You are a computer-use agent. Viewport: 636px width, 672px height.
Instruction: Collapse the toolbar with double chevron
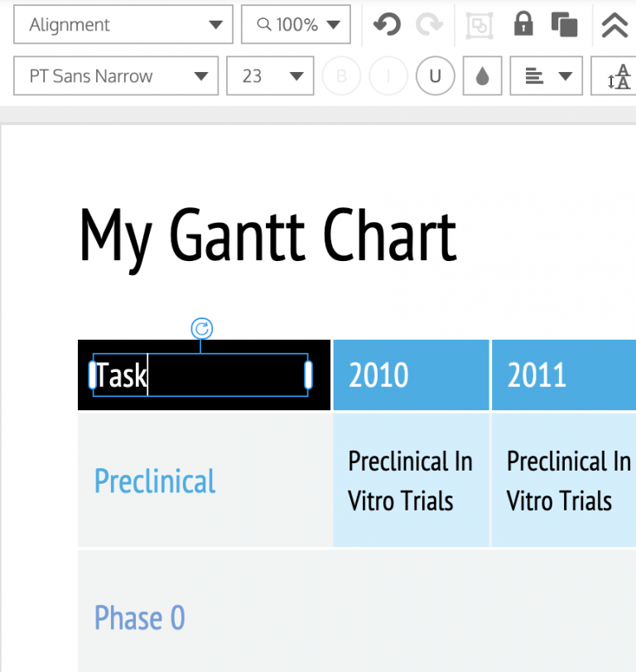pos(614,25)
